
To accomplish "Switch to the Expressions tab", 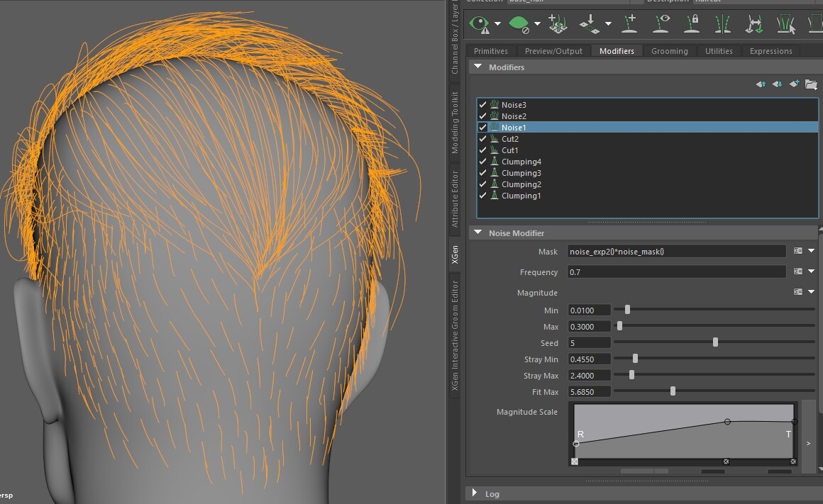I will [771, 51].
